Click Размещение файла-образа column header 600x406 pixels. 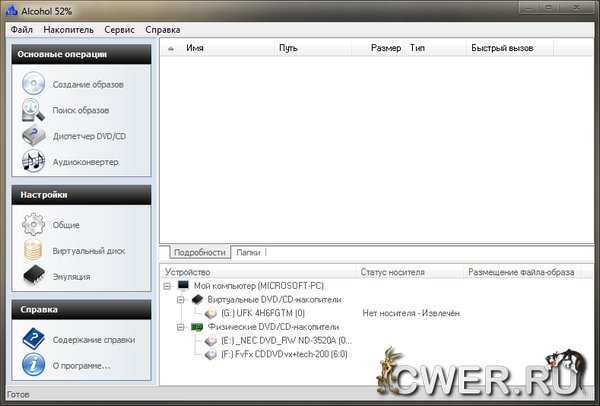(x=522, y=272)
